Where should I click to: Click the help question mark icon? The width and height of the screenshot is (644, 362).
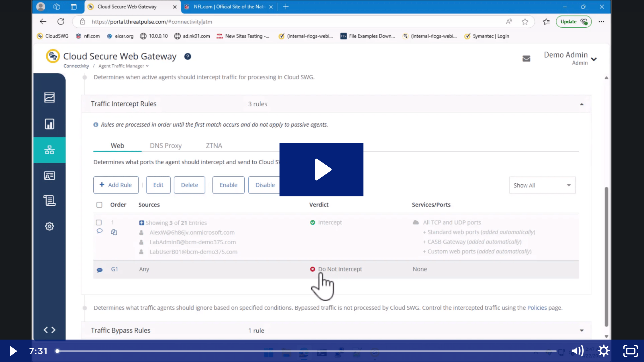click(187, 56)
